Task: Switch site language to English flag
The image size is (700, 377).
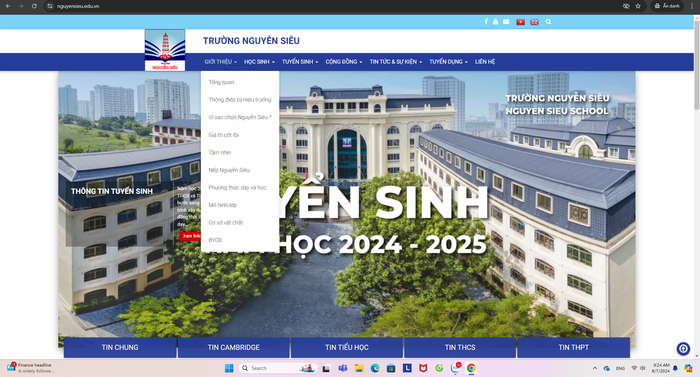Action: click(534, 22)
